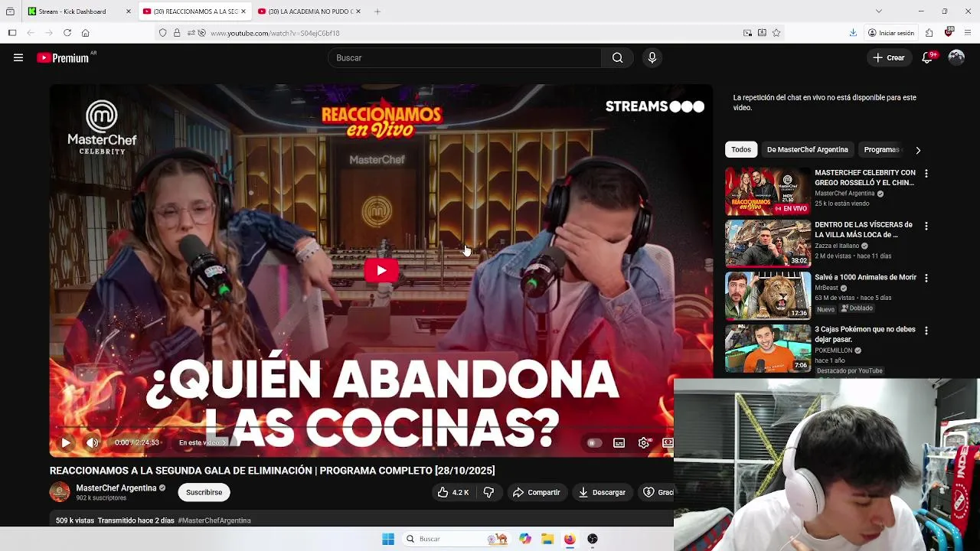Click the URL address bar

tap(471, 33)
